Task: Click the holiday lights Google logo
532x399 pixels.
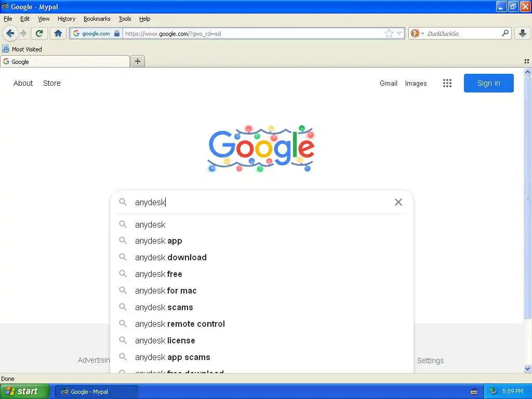Action: [x=261, y=149]
